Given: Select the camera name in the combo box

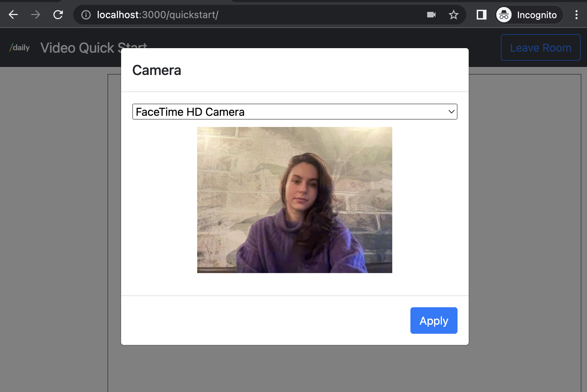Looking at the screenshot, I should coord(191,112).
